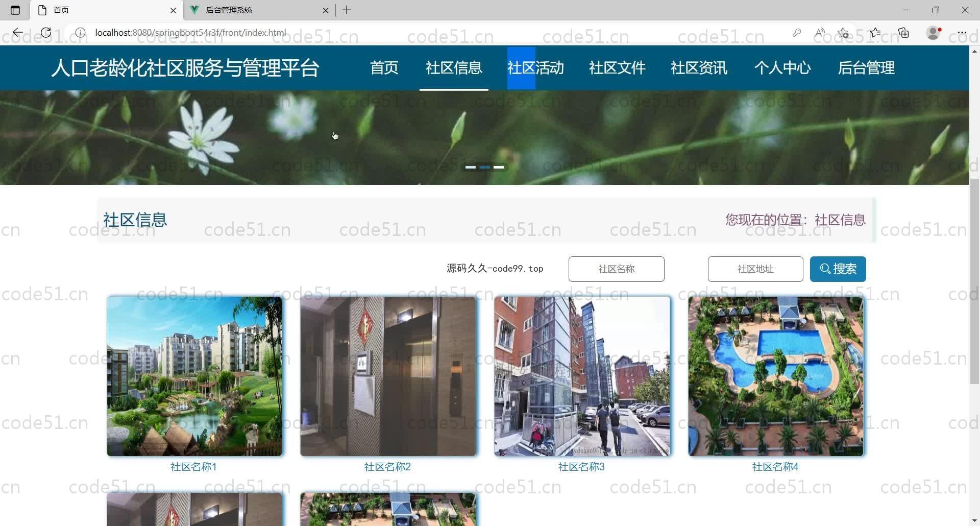The width and height of the screenshot is (980, 526).
Task: Open 社区资讯 navigation item
Action: [699, 68]
